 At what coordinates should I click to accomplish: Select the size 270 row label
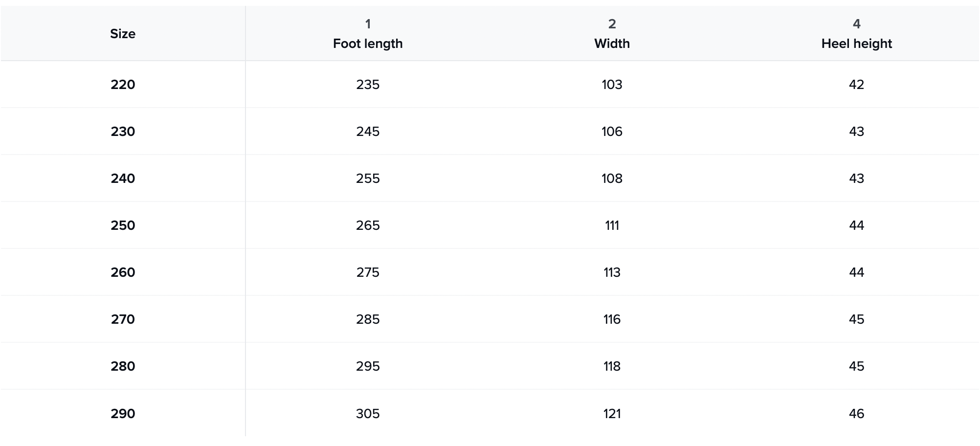123,319
